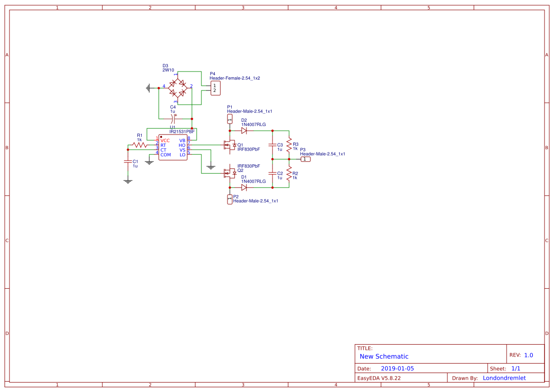Screen dimensions: 554x392
Task: Click the Date field showing 2019-01-05
Action: (397, 368)
